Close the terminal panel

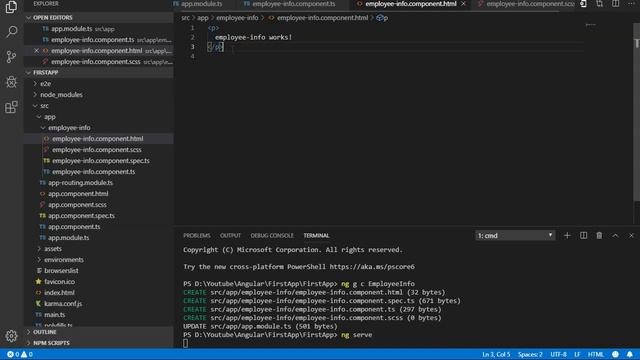pyautogui.click(x=631, y=236)
